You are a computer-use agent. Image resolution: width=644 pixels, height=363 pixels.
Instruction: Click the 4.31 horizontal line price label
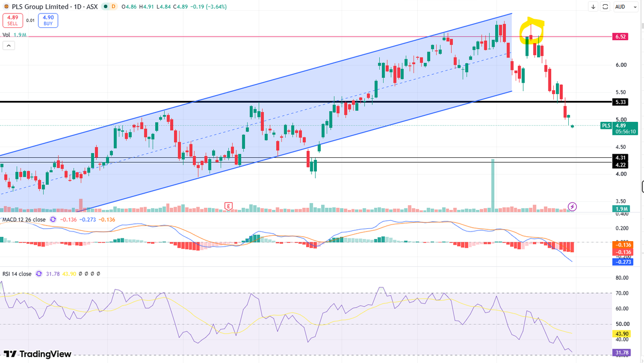tap(620, 158)
